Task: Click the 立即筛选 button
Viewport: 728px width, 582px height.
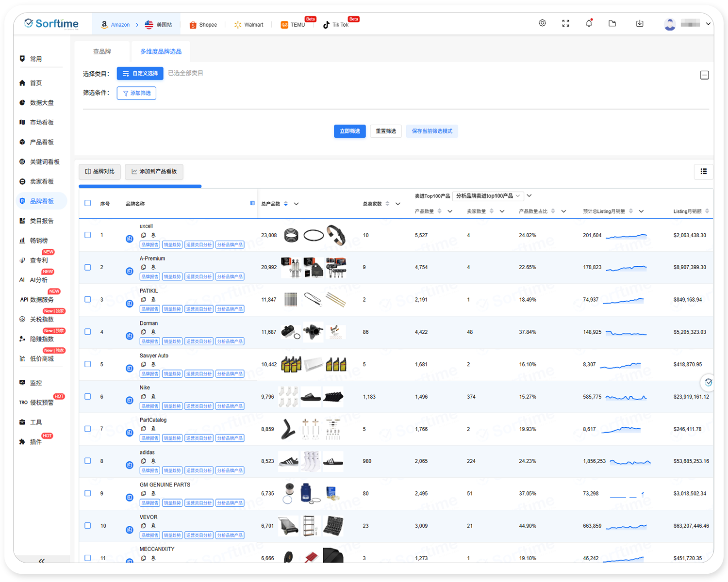Action: click(349, 131)
